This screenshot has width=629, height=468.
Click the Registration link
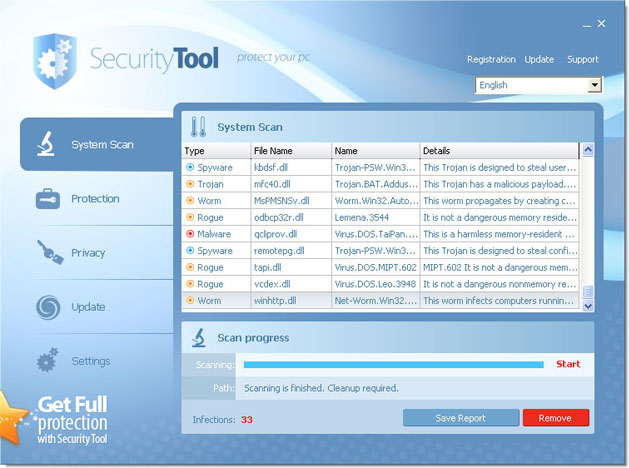[491, 59]
